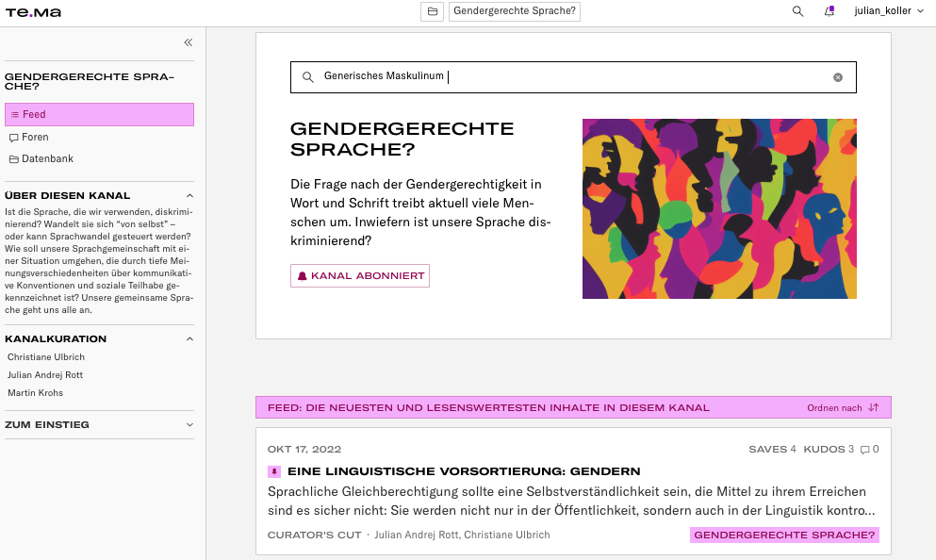Toggle feed sort order arrows
This screenshot has width=936, height=560.
pyautogui.click(x=873, y=407)
